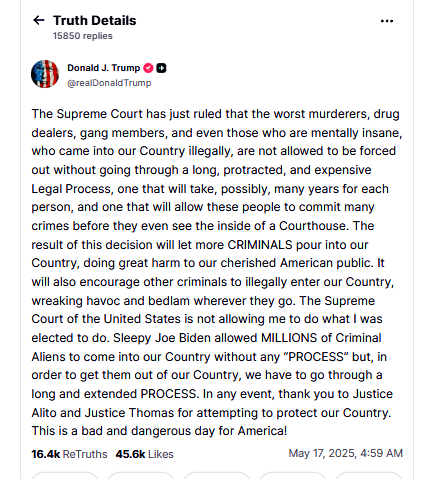
Task: Click the leftmost action pill under ReTruths count
Action: coord(65,476)
